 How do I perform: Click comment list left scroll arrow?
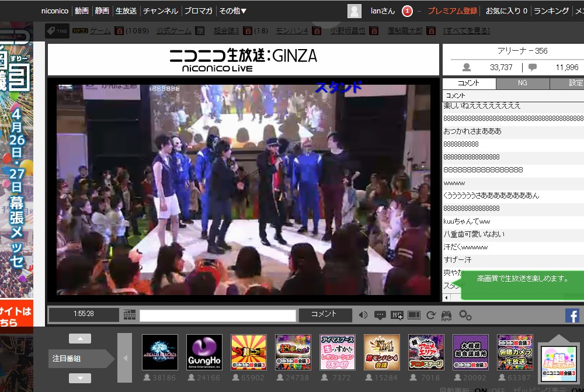(446, 297)
